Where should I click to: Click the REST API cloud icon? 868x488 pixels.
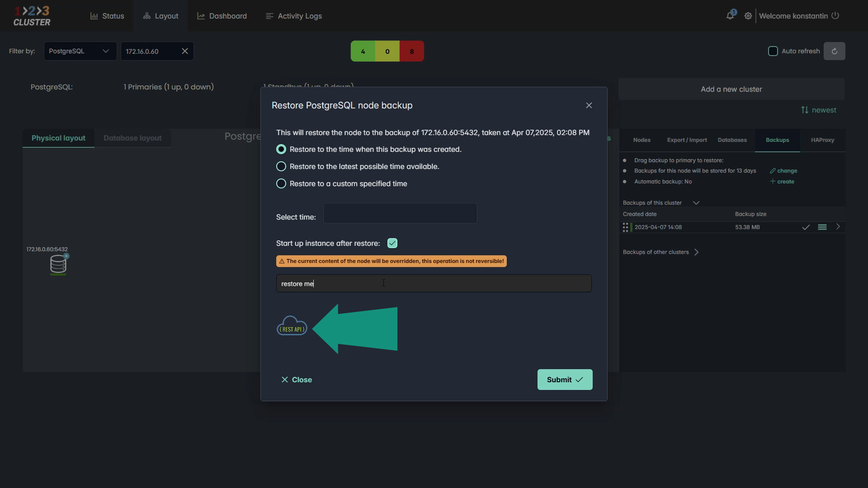[292, 327]
